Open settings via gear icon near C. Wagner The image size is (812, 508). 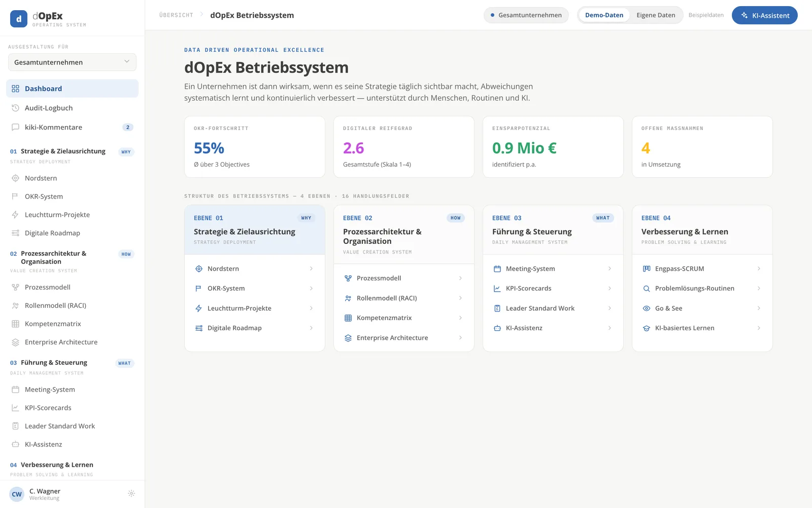pyautogui.click(x=131, y=493)
